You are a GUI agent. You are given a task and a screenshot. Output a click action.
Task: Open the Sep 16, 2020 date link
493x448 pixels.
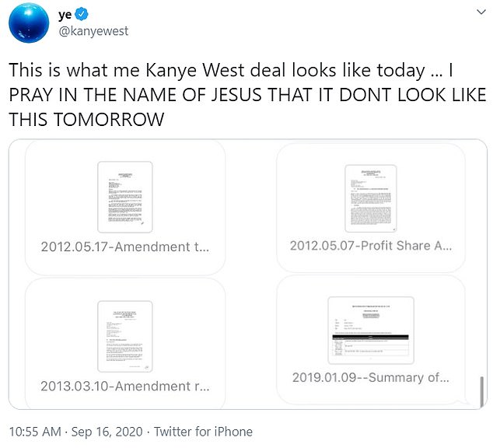[107, 432]
